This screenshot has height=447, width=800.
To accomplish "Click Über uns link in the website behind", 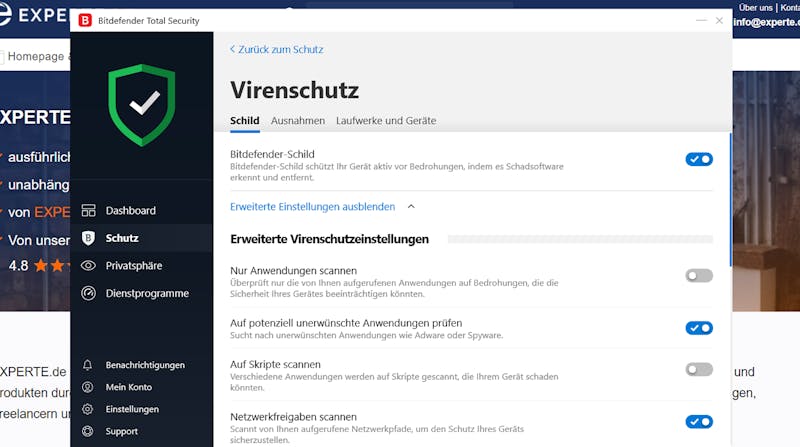I will [756, 8].
